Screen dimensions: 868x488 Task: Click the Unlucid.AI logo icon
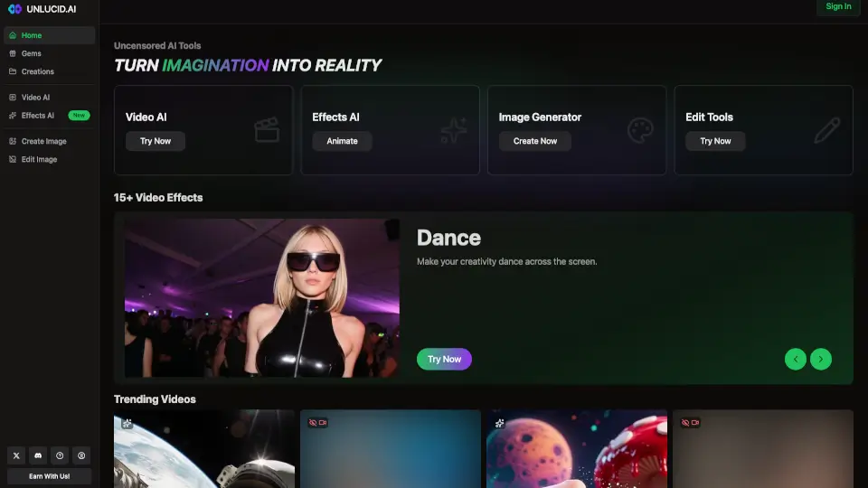[15, 9]
